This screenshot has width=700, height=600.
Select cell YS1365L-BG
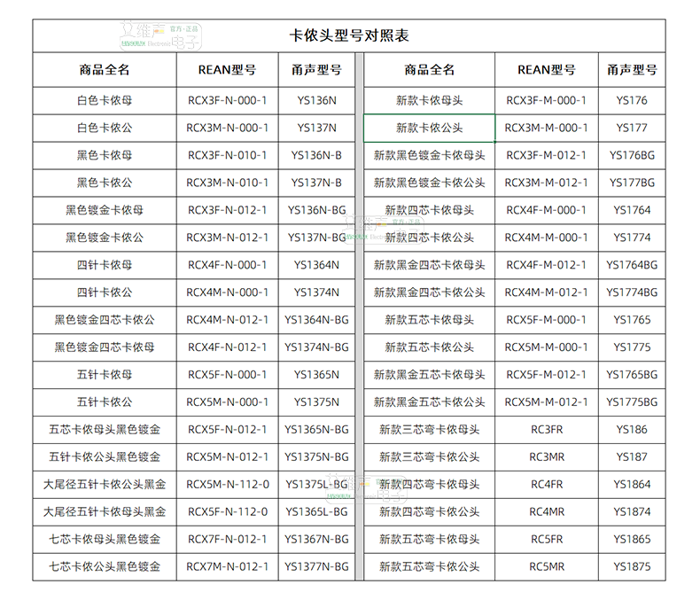(316, 512)
